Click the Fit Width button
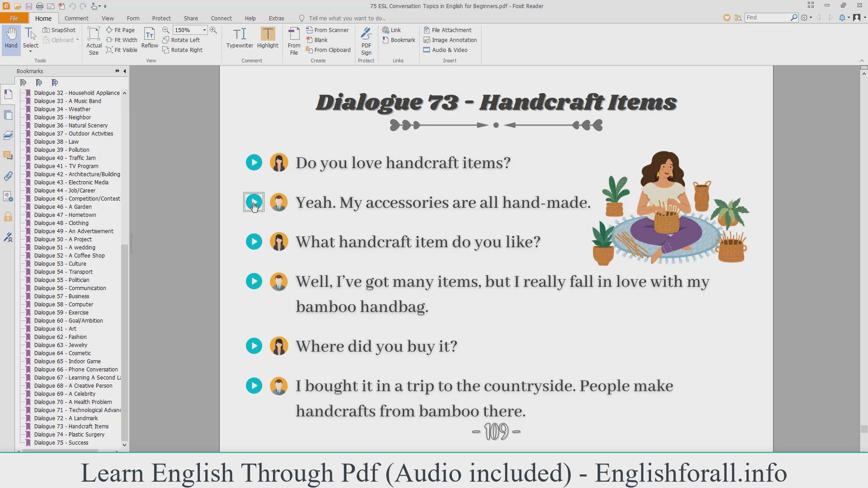Screen dimensions: 868x488 (x=122, y=40)
